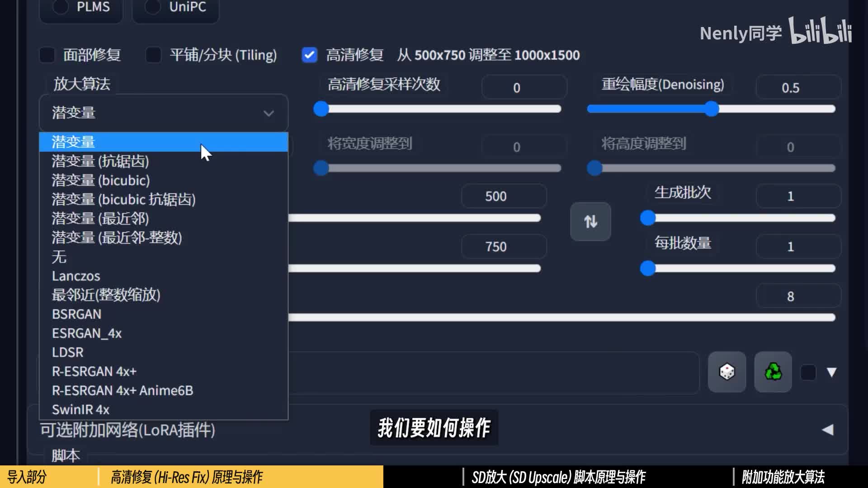Select R-ESRGAN 4x+ Anime6B upscaler option
Image resolution: width=868 pixels, height=488 pixels.
pyautogui.click(x=123, y=390)
